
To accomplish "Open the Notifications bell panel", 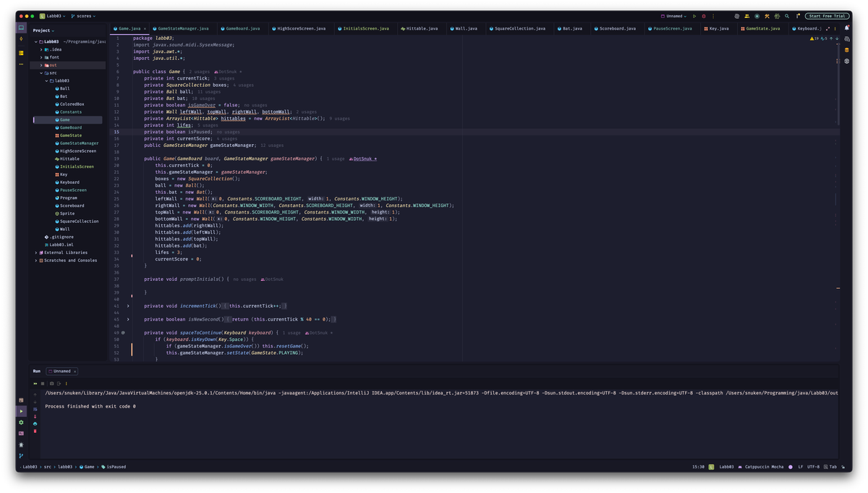I will (x=847, y=28).
